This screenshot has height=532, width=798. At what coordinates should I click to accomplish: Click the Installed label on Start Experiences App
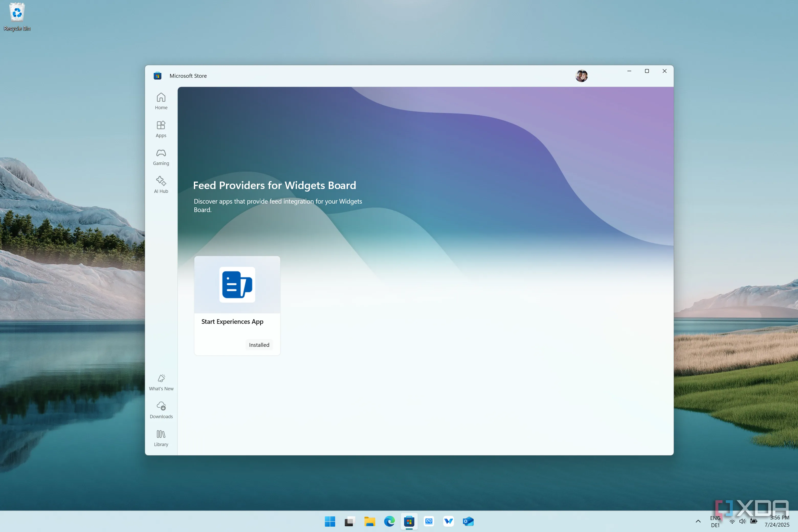(259, 345)
